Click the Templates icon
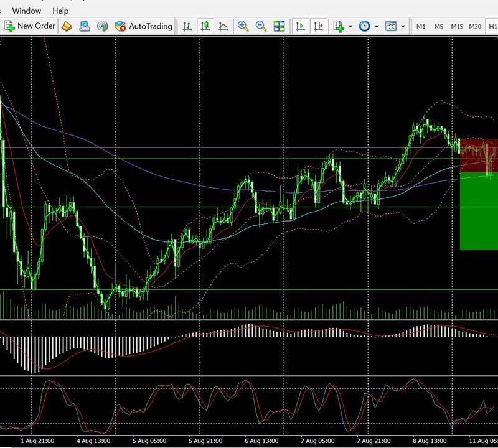This screenshot has height=448, width=498. click(391, 26)
